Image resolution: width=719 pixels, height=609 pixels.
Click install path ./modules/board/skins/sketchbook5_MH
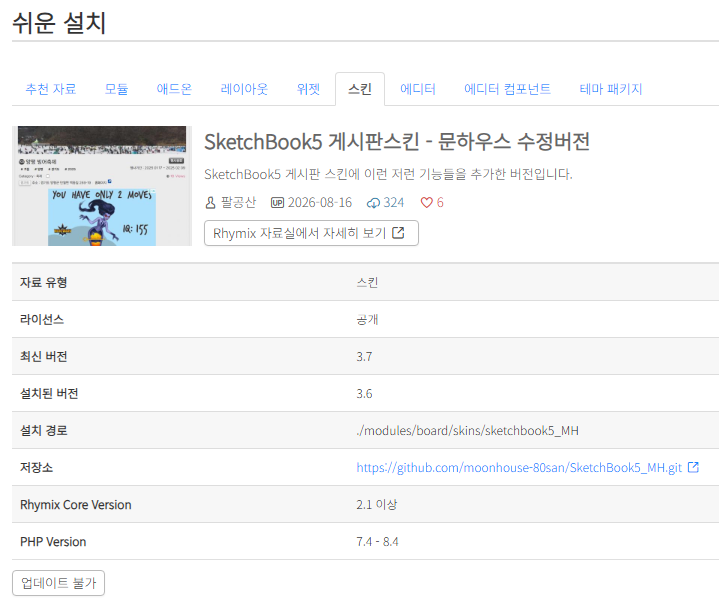(467, 431)
